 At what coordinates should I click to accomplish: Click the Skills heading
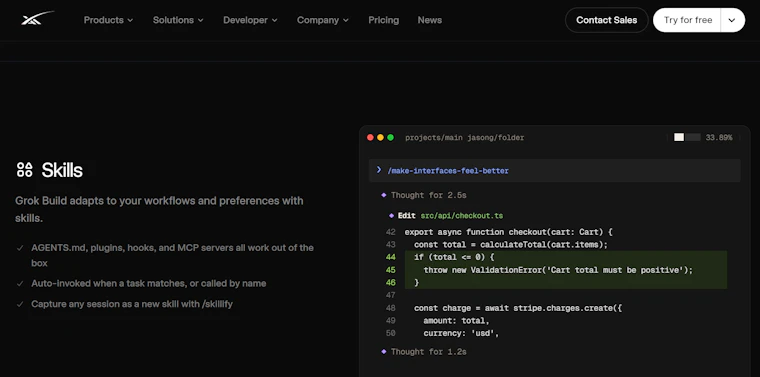[x=62, y=170]
